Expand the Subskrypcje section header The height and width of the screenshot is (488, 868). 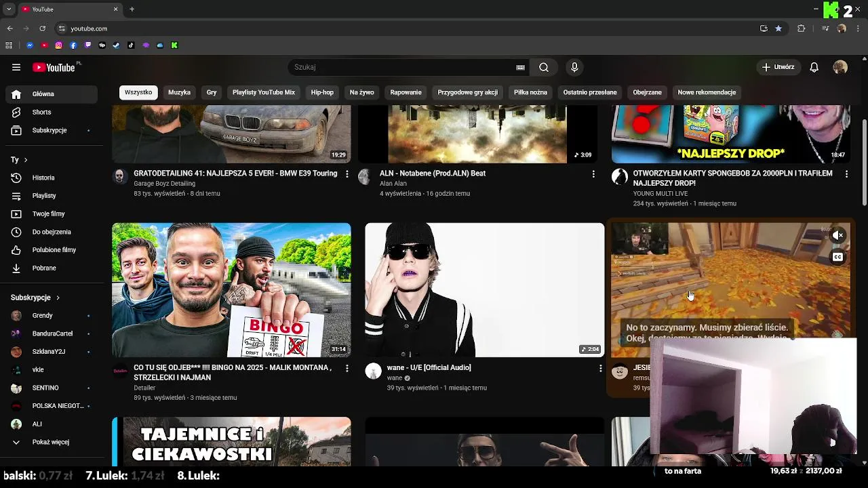click(x=35, y=298)
